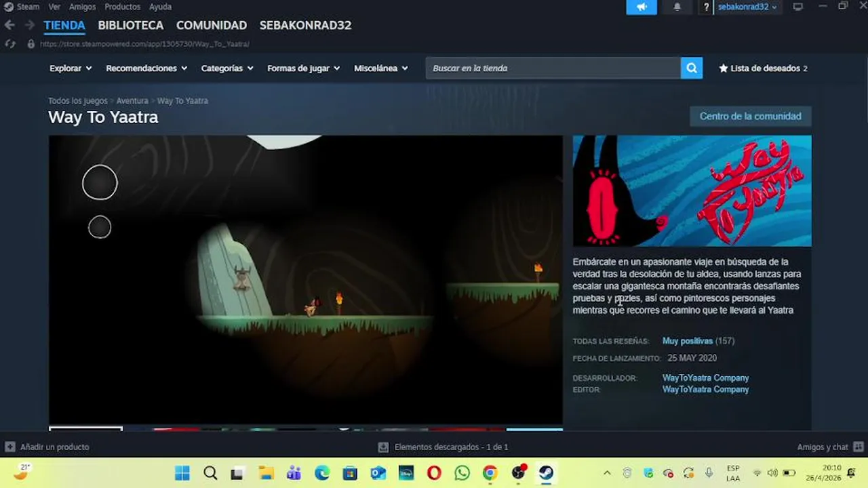
Task: Go back with the left arrow
Action: pos(9,25)
